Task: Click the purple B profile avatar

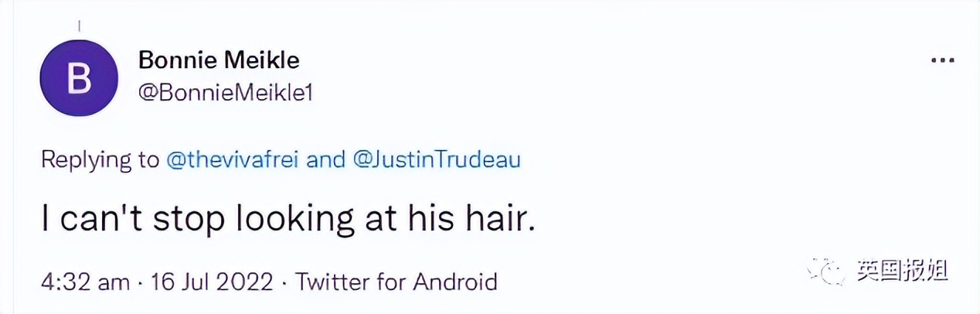Action: click(x=77, y=78)
